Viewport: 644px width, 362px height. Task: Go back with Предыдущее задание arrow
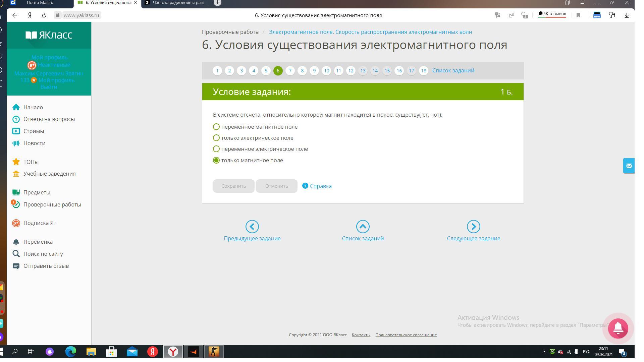point(252,227)
